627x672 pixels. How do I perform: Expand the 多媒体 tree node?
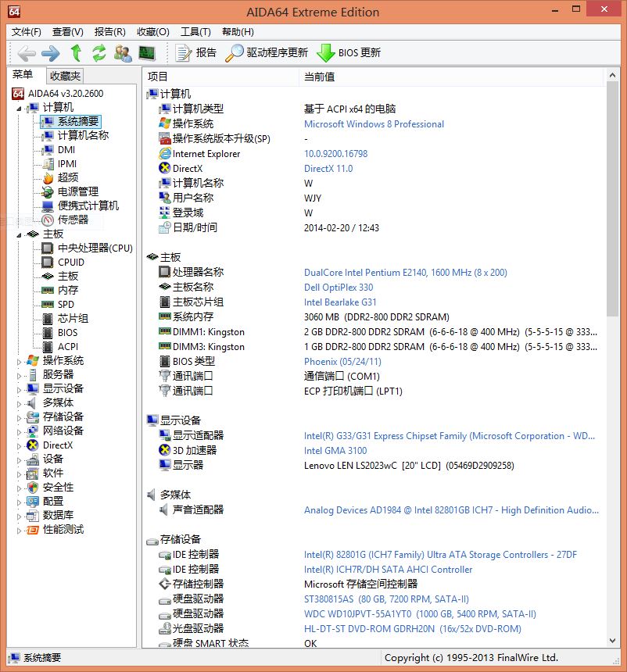[x=19, y=403]
